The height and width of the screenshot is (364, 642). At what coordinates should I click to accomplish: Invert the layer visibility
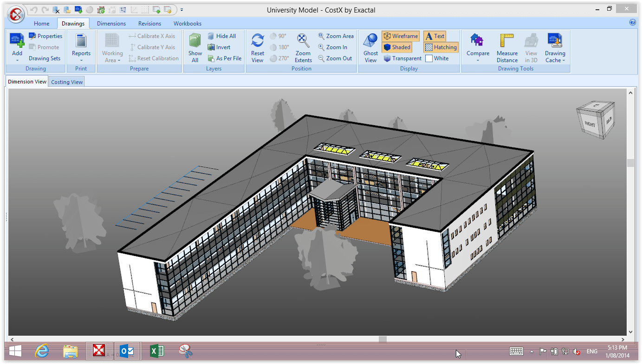tap(219, 47)
